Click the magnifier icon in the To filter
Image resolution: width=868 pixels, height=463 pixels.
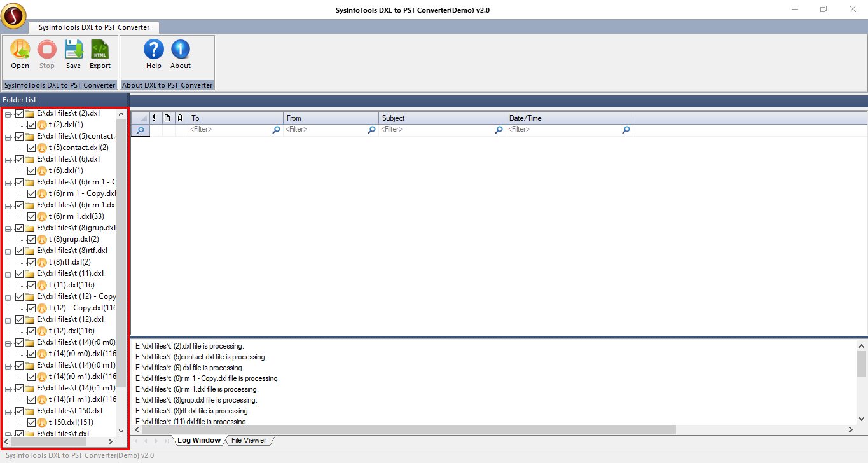[276, 130]
